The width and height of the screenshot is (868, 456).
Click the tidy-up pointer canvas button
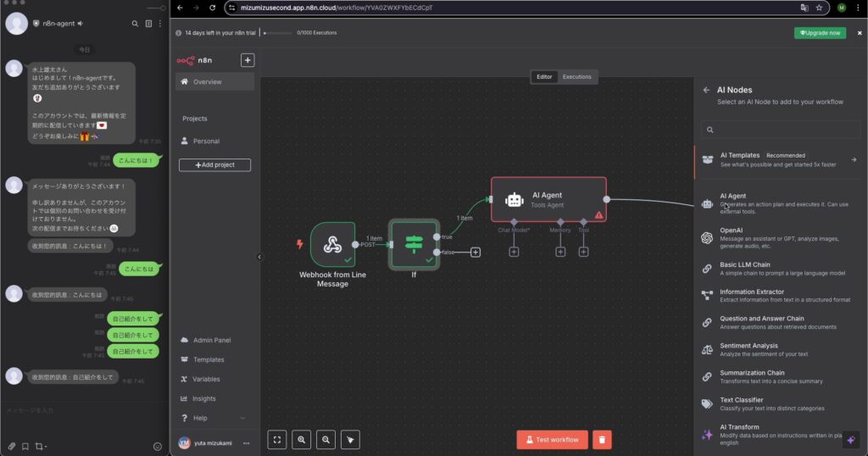click(x=350, y=440)
